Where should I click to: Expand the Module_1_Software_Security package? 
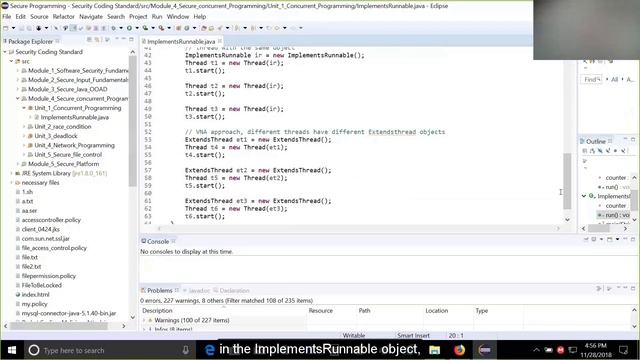pos(18,71)
